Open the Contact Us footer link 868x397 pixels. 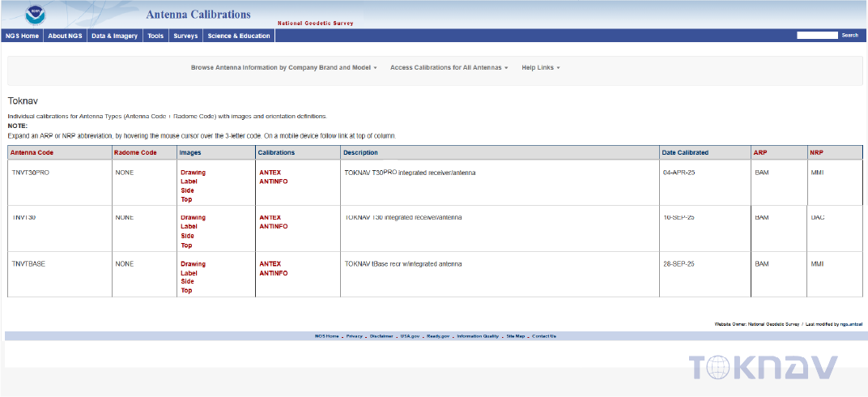[543, 336]
